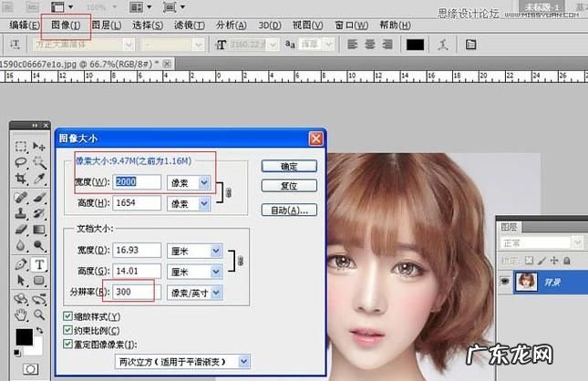Select the Dodge tool

[39, 245]
